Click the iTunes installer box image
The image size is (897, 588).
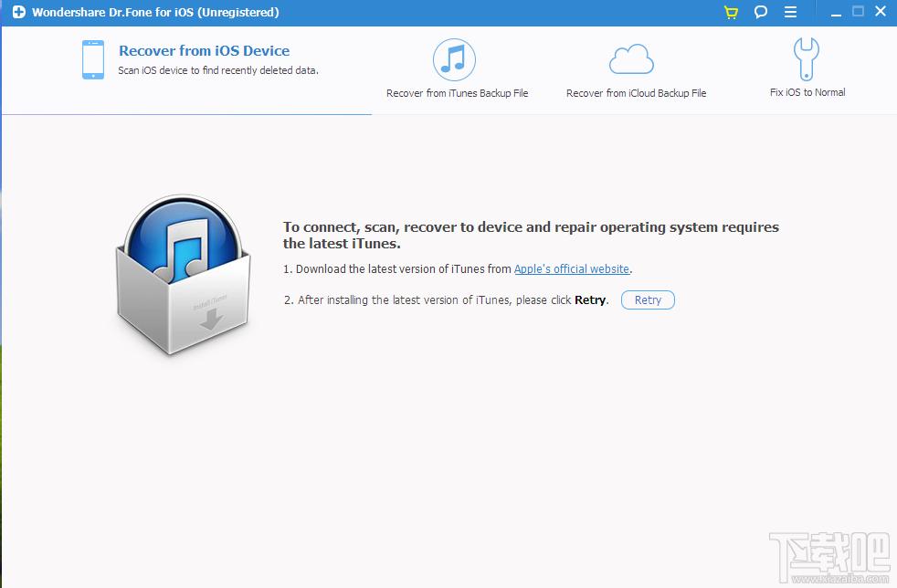[183, 275]
